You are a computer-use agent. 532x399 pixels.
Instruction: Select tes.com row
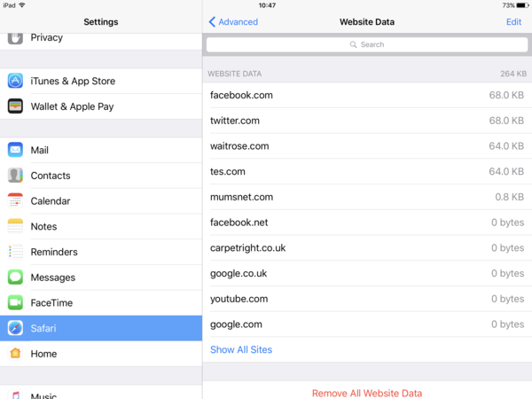coord(367,171)
